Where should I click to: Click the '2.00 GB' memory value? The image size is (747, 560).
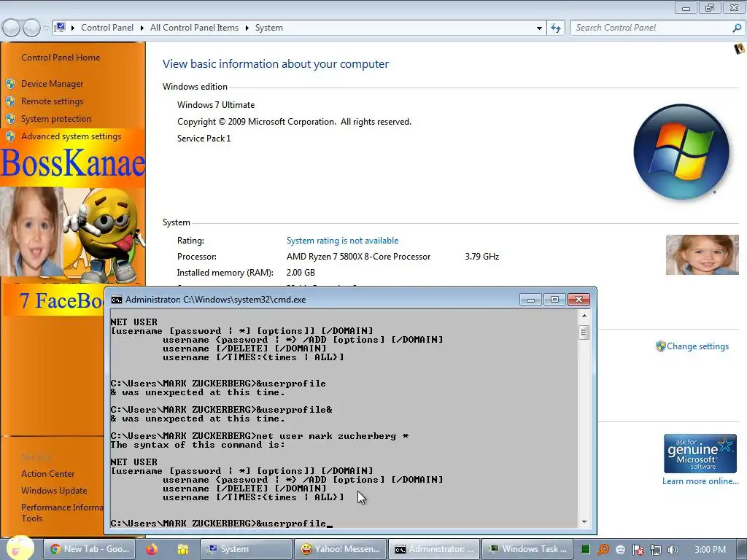point(301,273)
